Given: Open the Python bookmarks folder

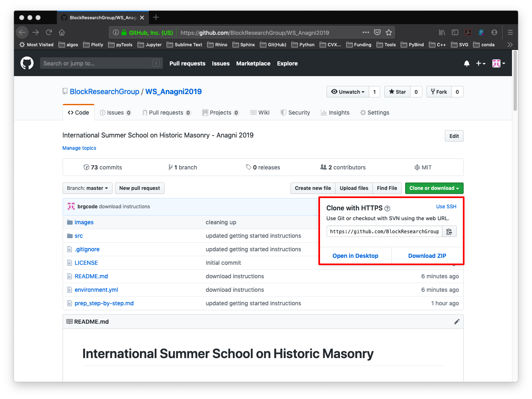Looking at the screenshot, I should 303,45.
